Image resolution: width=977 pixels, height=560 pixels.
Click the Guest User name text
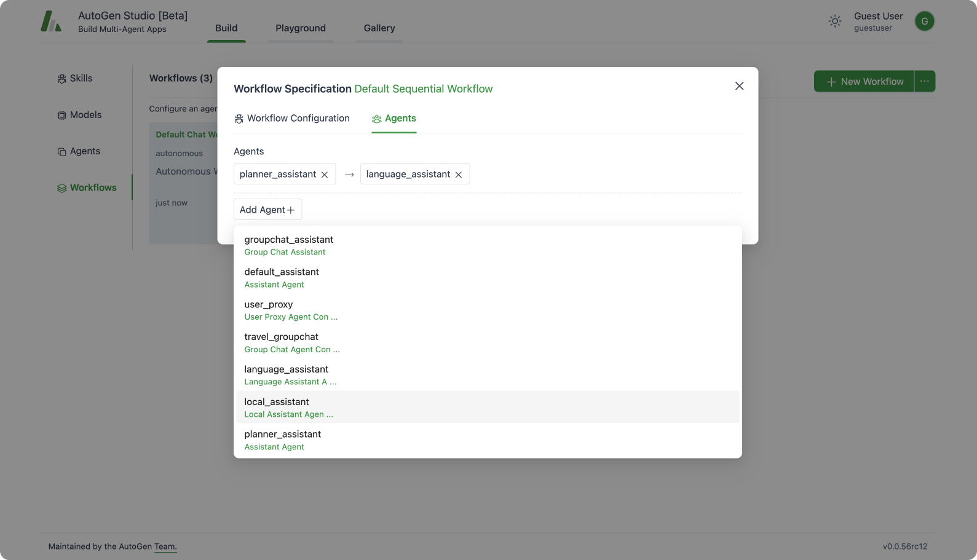[878, 16]
